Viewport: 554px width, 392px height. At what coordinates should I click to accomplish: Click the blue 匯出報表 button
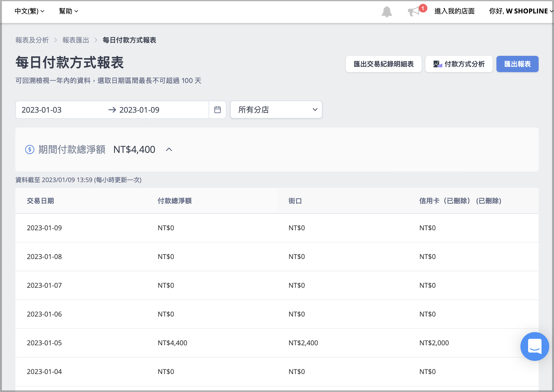[x=517, y=64]
